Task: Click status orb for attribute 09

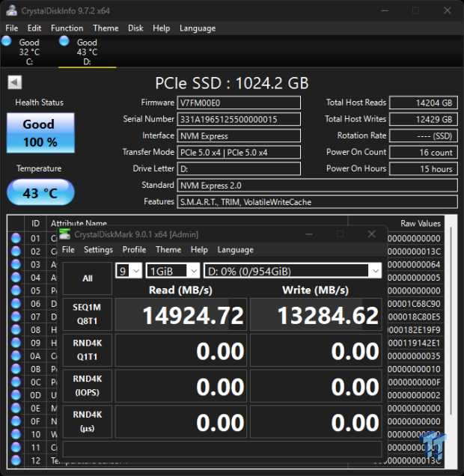Action: tap(16, 343)
